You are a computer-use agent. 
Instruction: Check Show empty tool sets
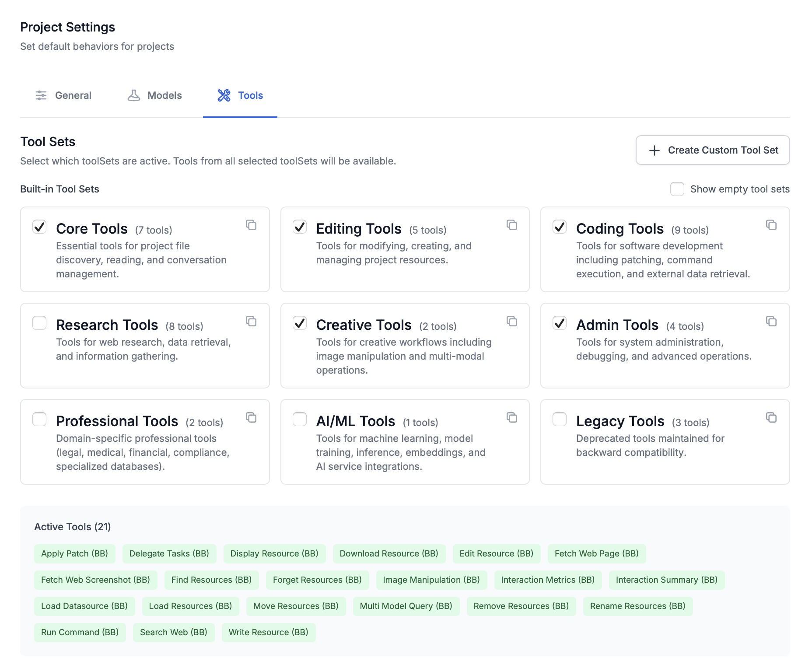pos(677,189)
